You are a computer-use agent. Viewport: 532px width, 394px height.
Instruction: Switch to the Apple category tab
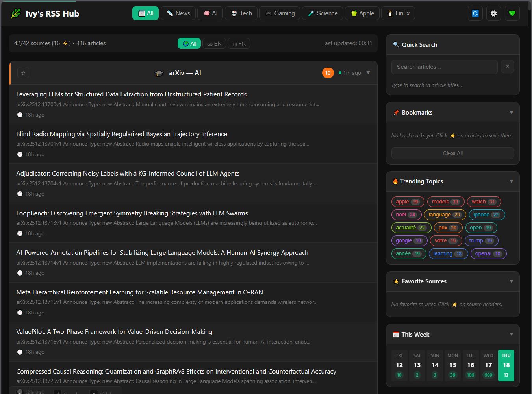362,13
